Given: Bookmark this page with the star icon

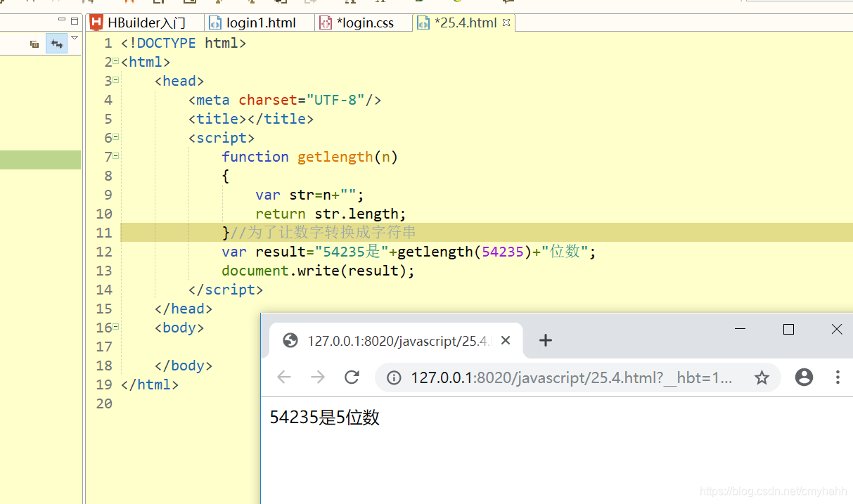Looking at the screenshot, I should coord(762,378).
